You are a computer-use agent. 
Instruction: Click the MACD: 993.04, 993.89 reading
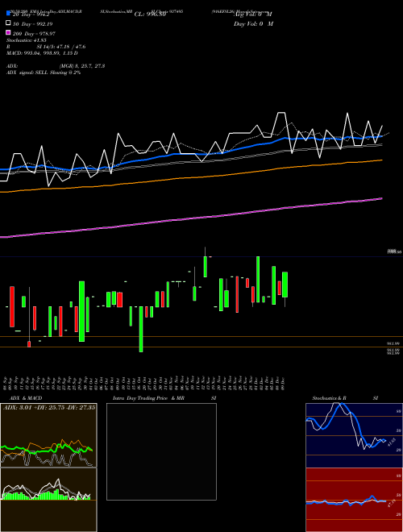(x=42, y=53)
